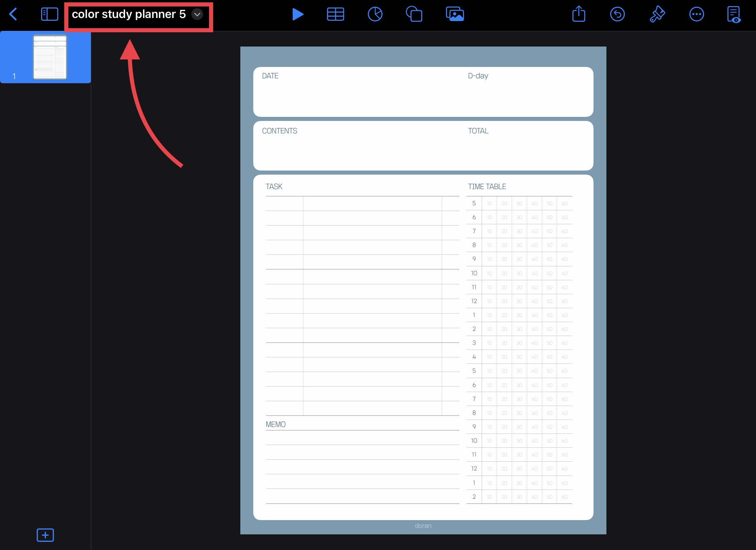The width and height of the screenshot is (756, 550).
Task: Expand the document title dropdown chevron
Action: click(x=197, y=14)
